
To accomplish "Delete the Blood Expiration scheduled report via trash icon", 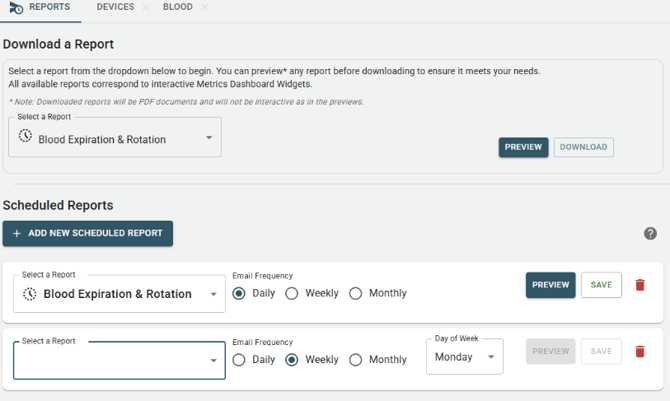I will (640, 285).
